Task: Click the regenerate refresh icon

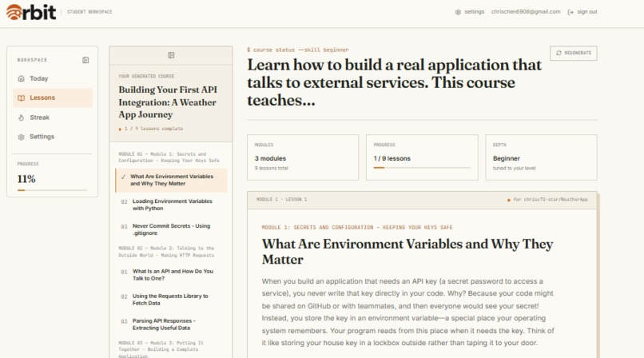Action: pos(559,53)
